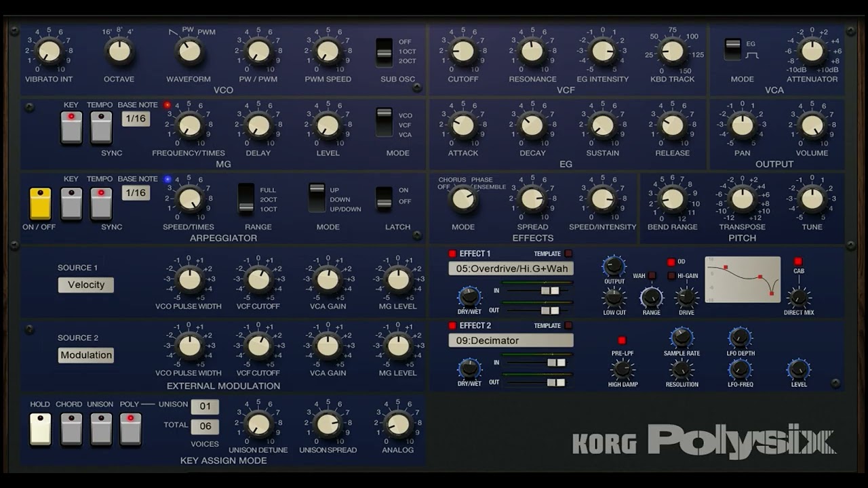Click the Arpeggiator Speed/Times knob
The image size is (868, 488).
click(x=189, y=199)
